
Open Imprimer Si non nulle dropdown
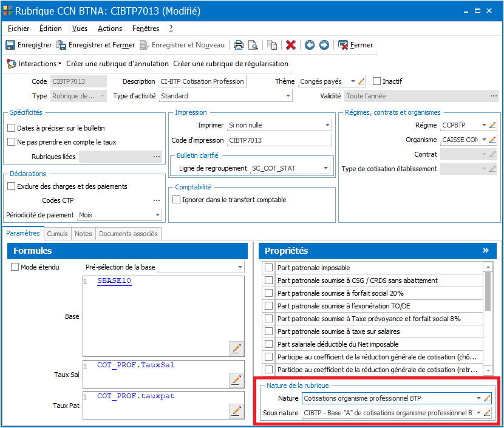coord(327,125)
